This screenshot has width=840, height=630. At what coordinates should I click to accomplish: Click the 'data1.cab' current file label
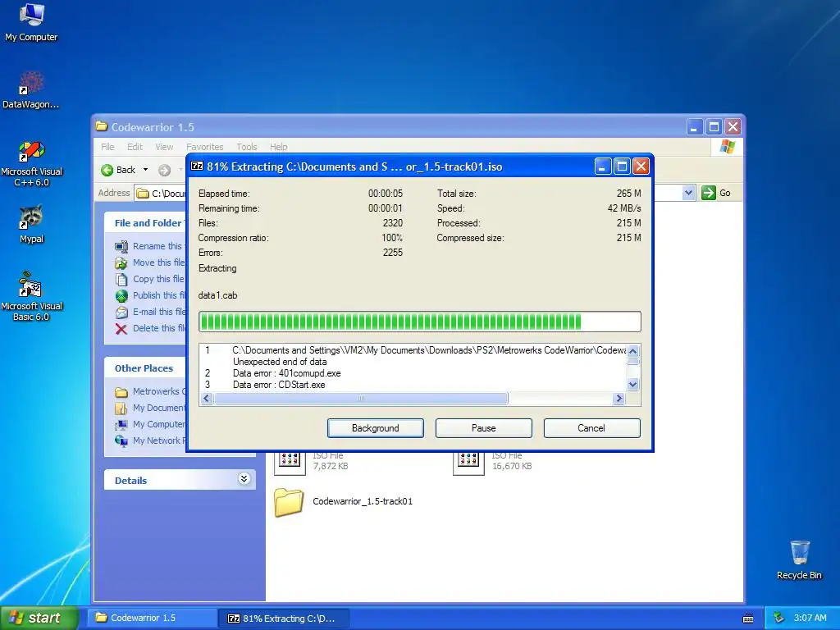click(x=217, y=295)
